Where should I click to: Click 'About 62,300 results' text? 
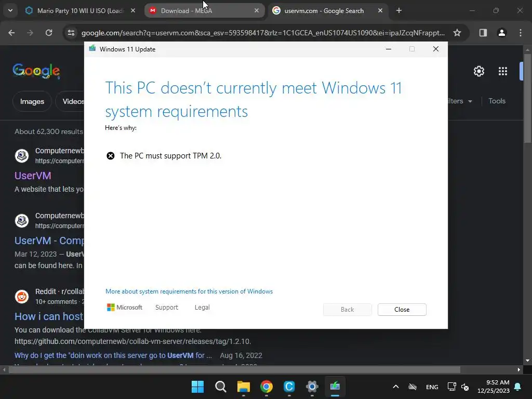[x=49, y=131]
